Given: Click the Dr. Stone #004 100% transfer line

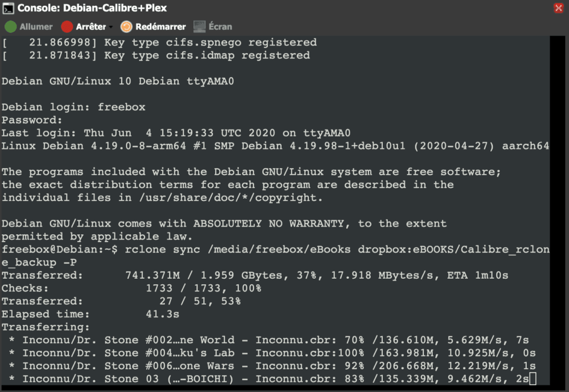Looking at the screenshot, I should point(272,353).
